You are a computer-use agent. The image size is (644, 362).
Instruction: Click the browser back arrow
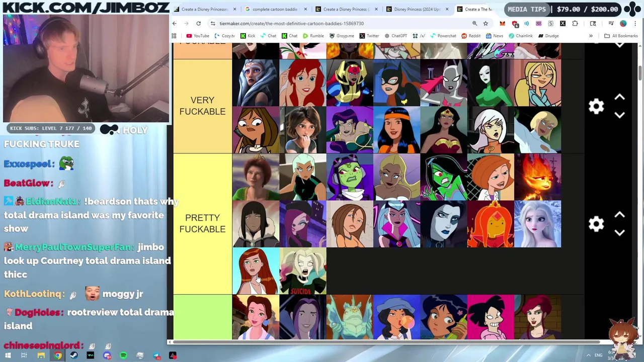[175, 24]
